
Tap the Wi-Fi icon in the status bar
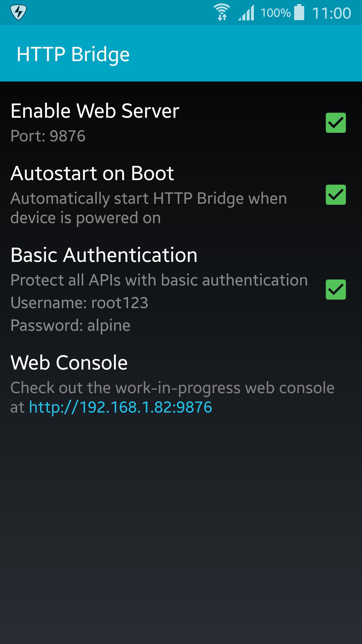(222, 12)
